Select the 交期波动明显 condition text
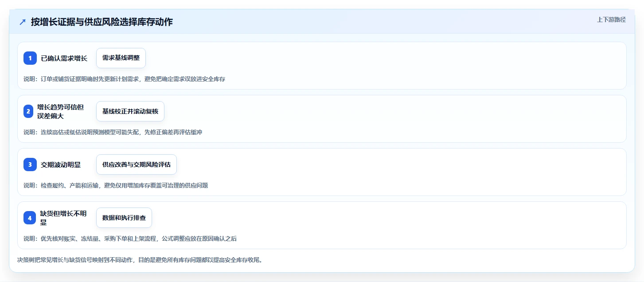 click(x=61, y=164)
